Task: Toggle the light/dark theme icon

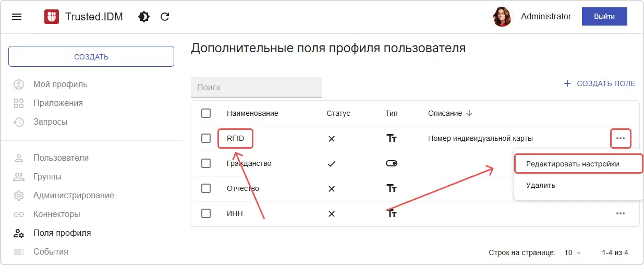Action: click(x=143, y=17)
